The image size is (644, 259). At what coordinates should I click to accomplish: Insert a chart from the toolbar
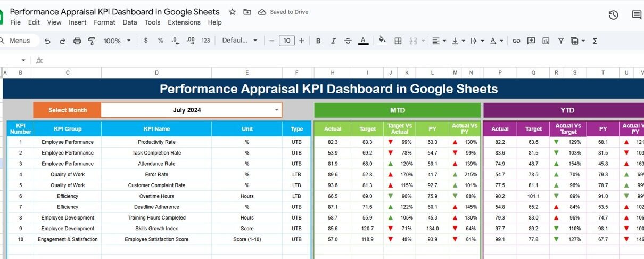[x=546, y=41]
